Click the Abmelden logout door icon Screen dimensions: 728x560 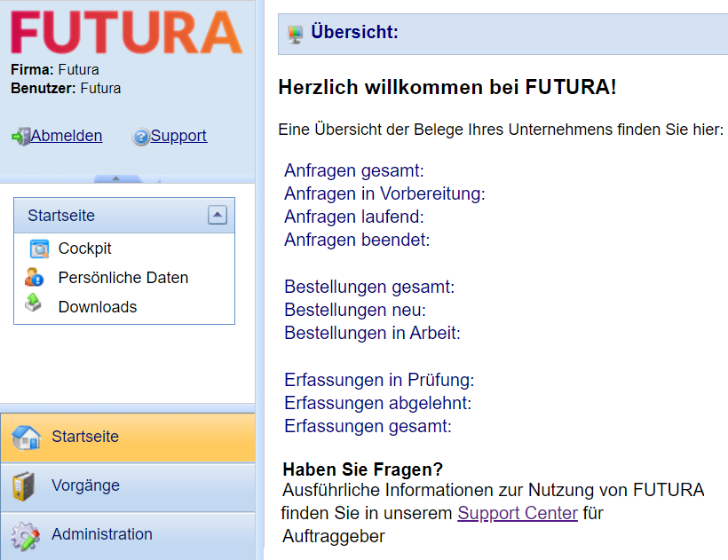(20, 137)
